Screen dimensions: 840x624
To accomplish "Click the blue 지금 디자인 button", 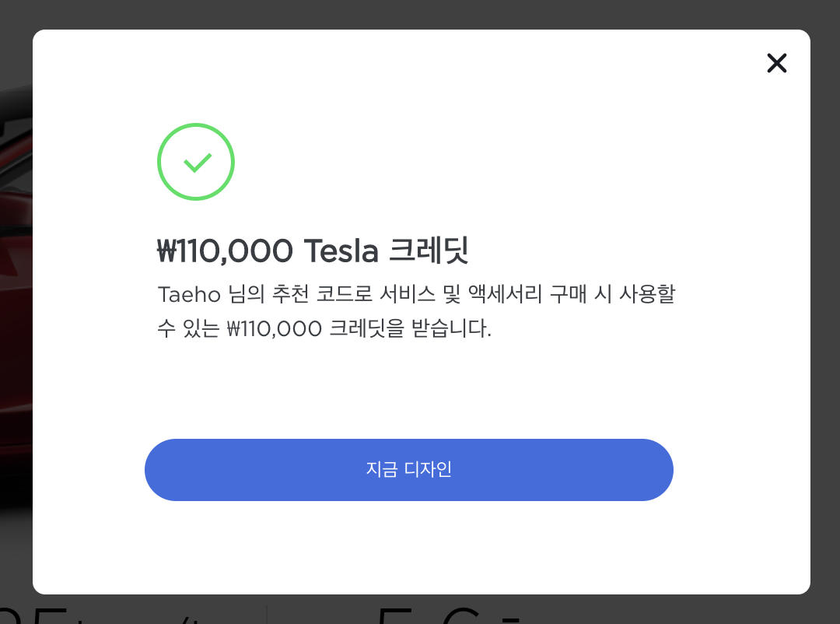I will 409,470.
